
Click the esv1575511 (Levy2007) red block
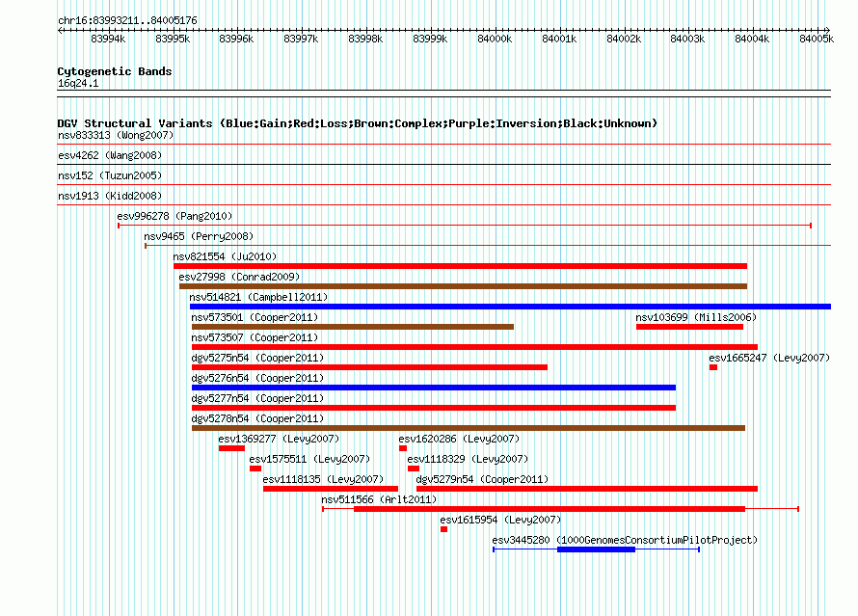click(255, 469)
